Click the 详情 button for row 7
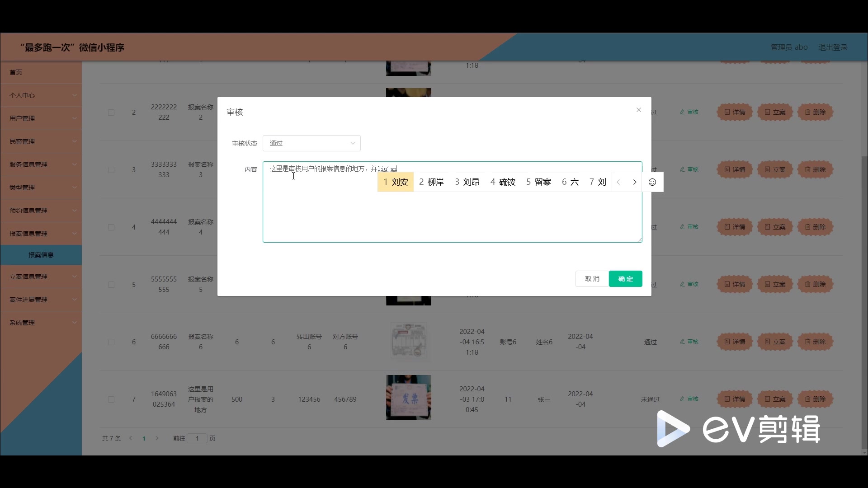The height and width of the screenshot is (488, 868). pos(734,399)
